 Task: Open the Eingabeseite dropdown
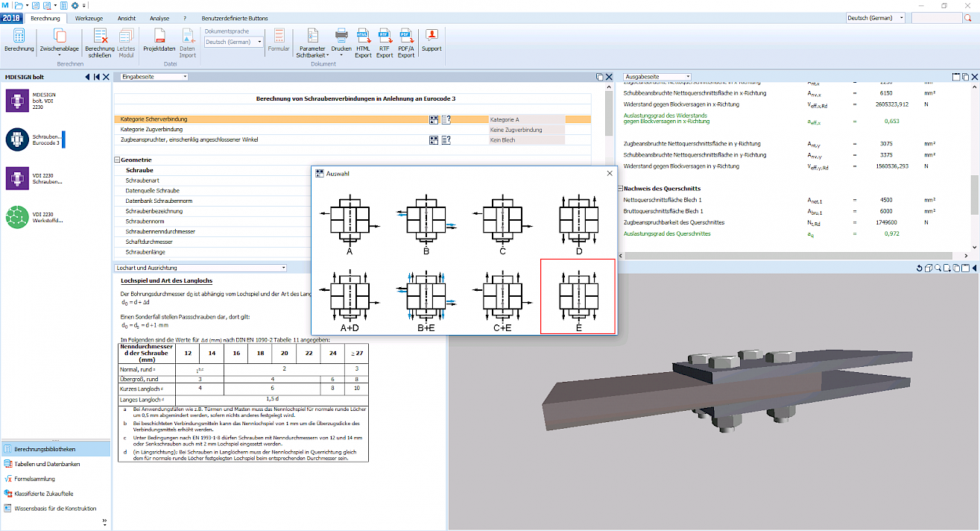154,76
